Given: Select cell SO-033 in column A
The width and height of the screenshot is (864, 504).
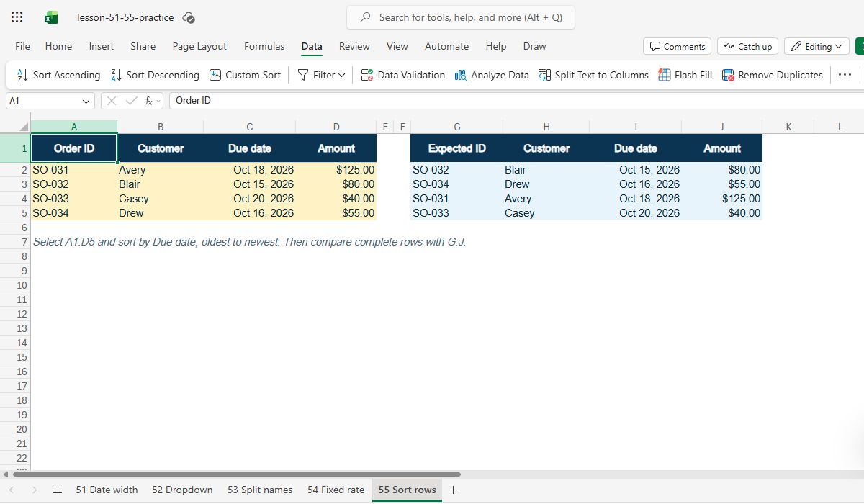Looking at the screenshot, I should [73, 199].
